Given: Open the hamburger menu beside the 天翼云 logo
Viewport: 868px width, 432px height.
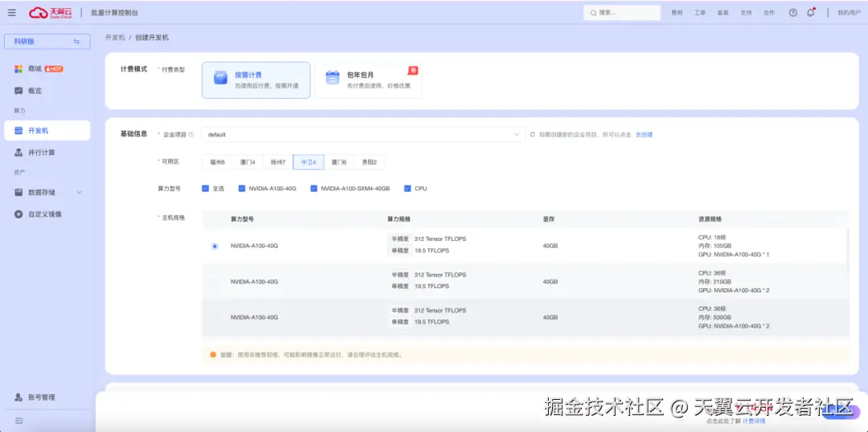Looking at the screenshot, I should pyautogui.click(x=11, y=13).
